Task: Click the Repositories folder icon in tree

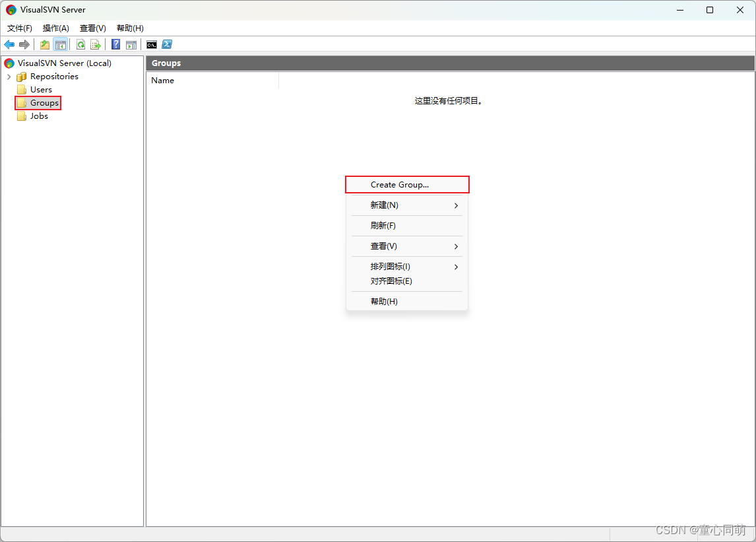Action: tap(22, 77)
